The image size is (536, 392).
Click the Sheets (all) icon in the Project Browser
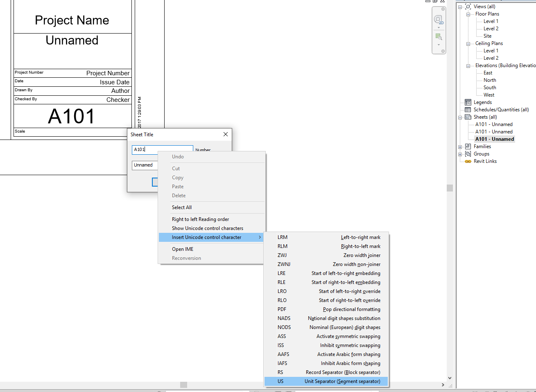point(468,117)
